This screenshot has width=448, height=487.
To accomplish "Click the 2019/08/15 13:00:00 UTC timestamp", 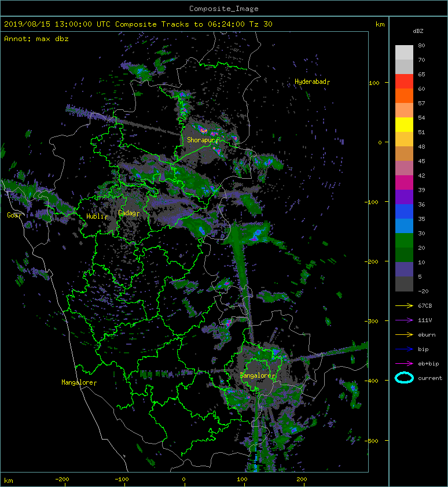I will pyautogui.click(x=57, y=24).
